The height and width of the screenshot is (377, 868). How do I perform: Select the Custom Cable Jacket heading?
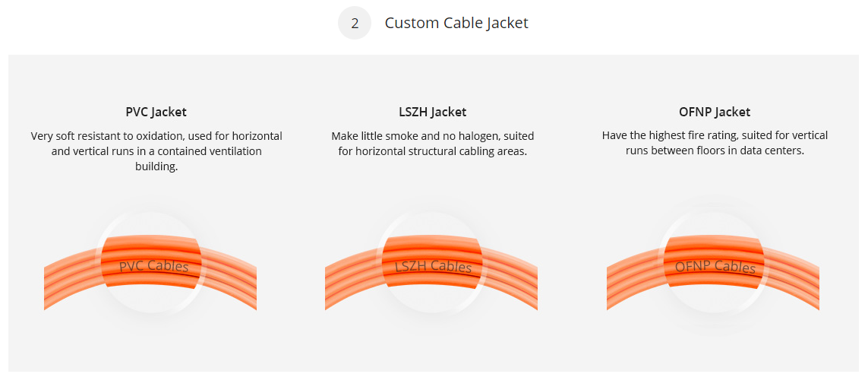point(456,23)
